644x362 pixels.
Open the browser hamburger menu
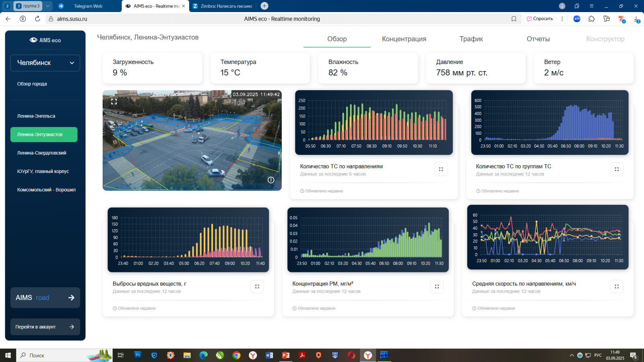(591, 6)
